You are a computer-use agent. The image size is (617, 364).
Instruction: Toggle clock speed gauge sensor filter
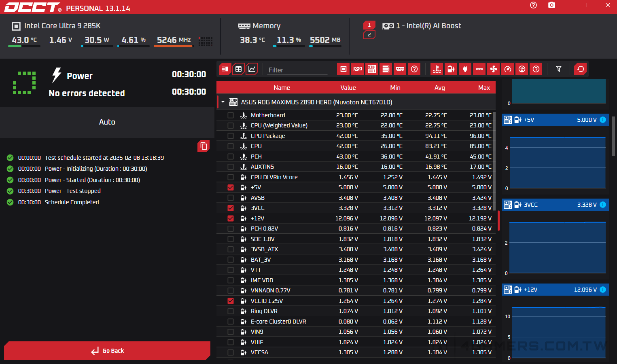(x=508, y=69)
